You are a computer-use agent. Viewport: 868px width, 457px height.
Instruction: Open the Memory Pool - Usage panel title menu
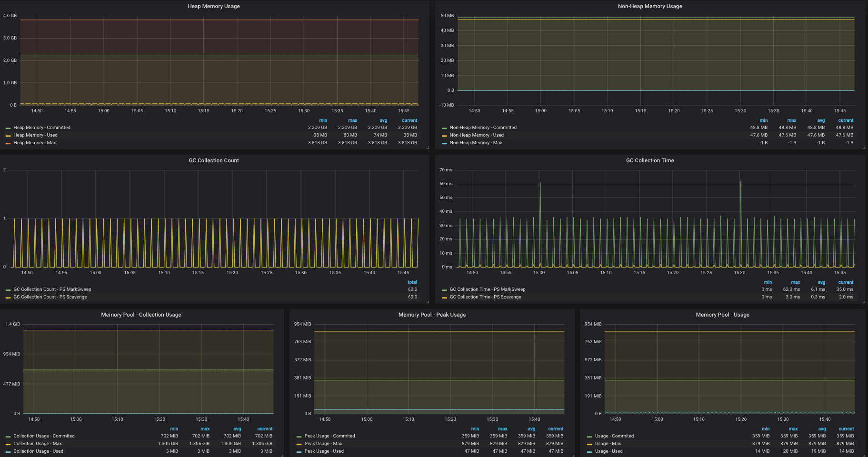tap(722, 315)
